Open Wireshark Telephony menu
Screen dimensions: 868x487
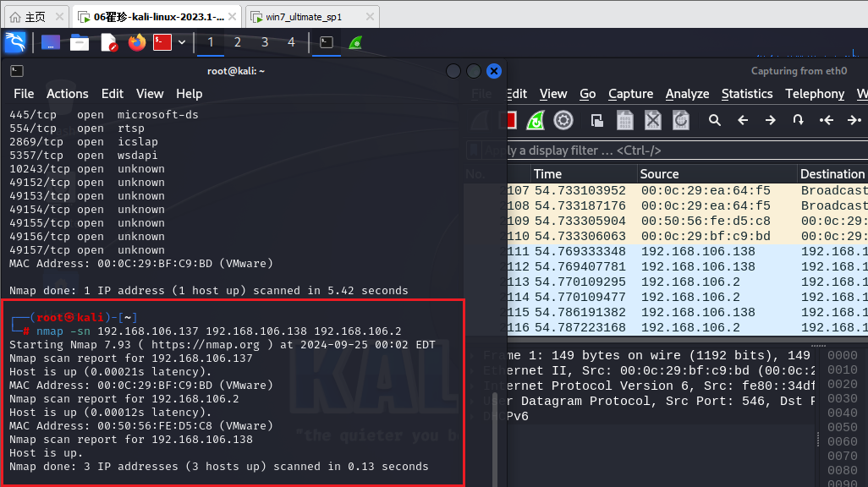tap(815, 94)
